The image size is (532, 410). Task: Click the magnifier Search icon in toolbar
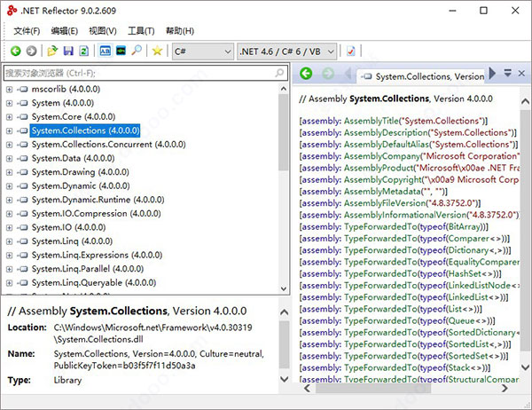tap(136, 51)
